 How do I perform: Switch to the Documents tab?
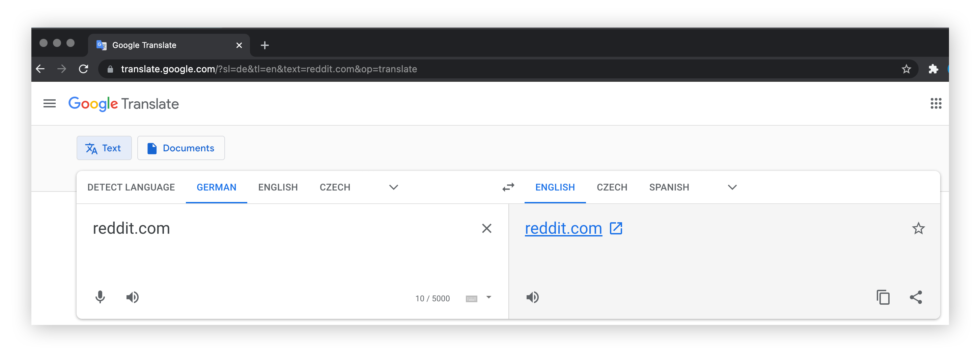pos(181,148)
